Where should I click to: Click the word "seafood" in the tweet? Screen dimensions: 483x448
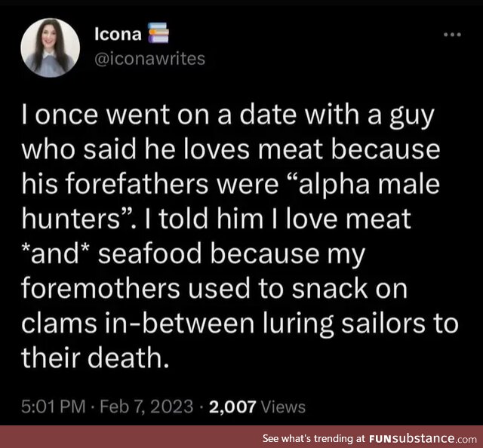point(150,254)
